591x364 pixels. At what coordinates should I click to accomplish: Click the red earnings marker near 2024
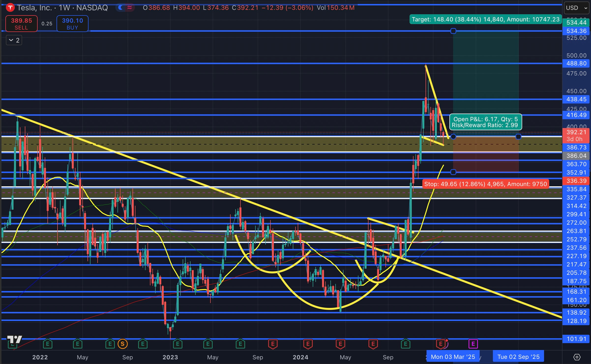pos(308,344)
